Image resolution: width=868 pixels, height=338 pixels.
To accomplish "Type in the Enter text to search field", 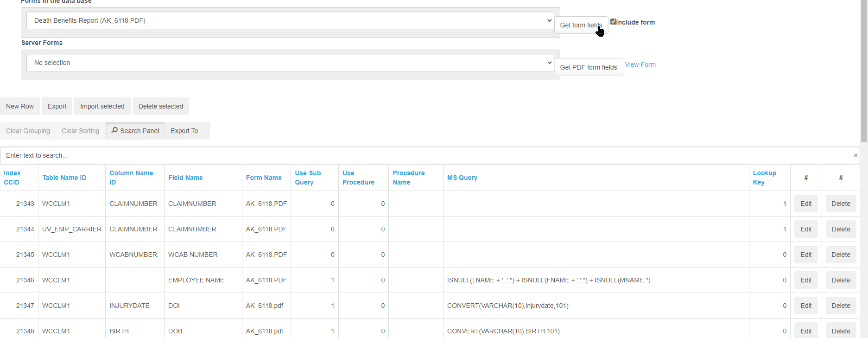I will [417, 155].
